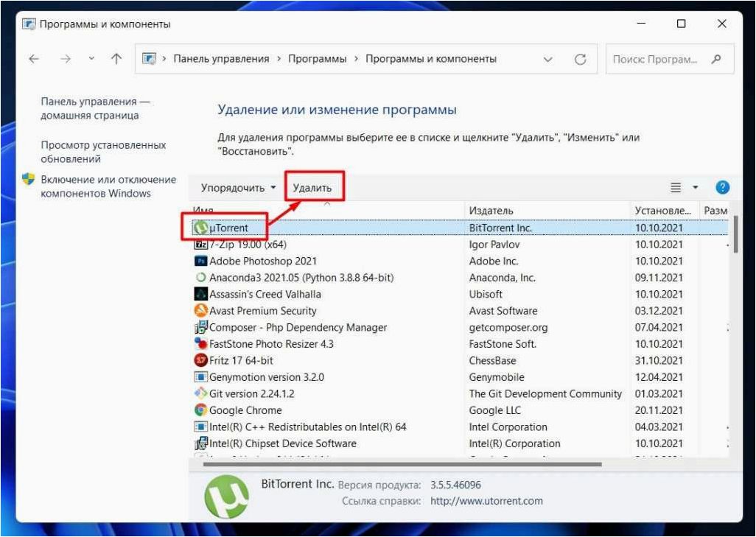The width and height of the screenshot is (756, 537).
Task: Go up one level with up arrow
Action: (116, 59)
